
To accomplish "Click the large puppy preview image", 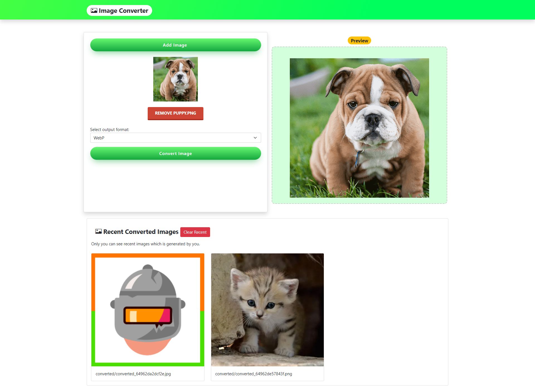I will [x=359, y=128].
